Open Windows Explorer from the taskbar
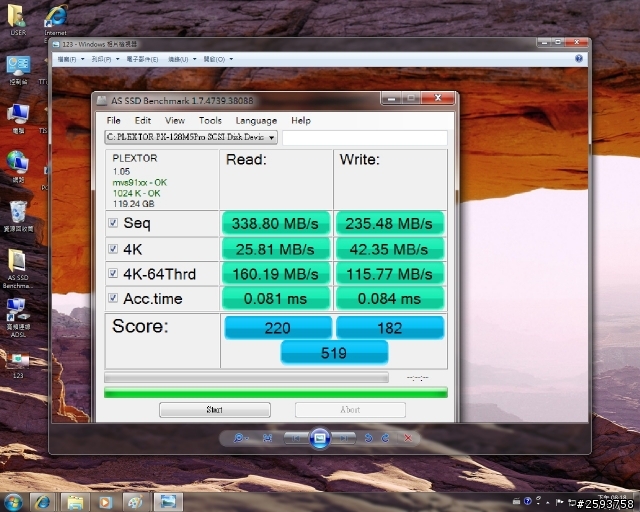The image size is (640, 512). [x=75, y=502]
